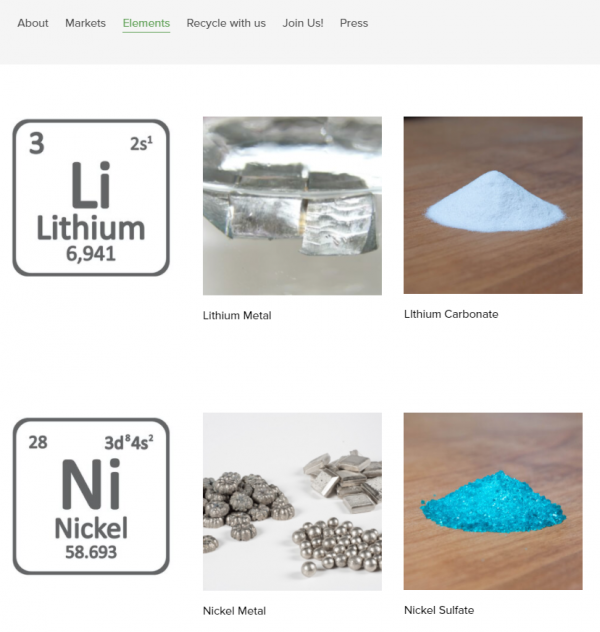Click the Lithium Carbonate caption
600x632 pixels.
coord(451,314)
